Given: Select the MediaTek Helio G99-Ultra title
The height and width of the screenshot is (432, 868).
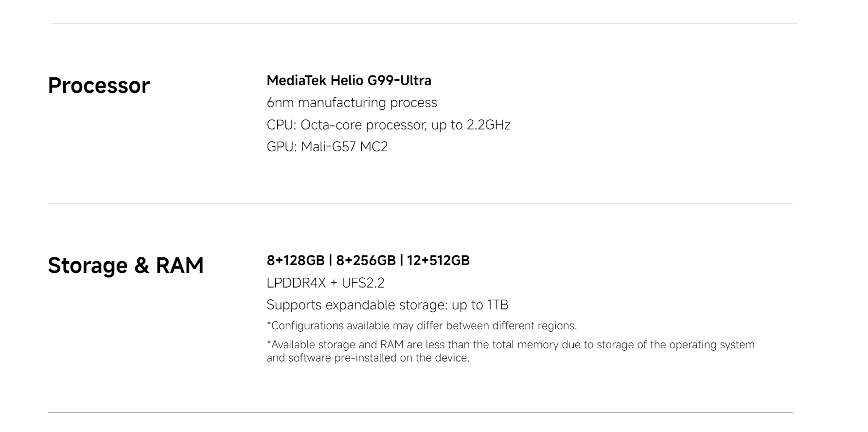Looking at the screenshot, I should pos(349,80).
